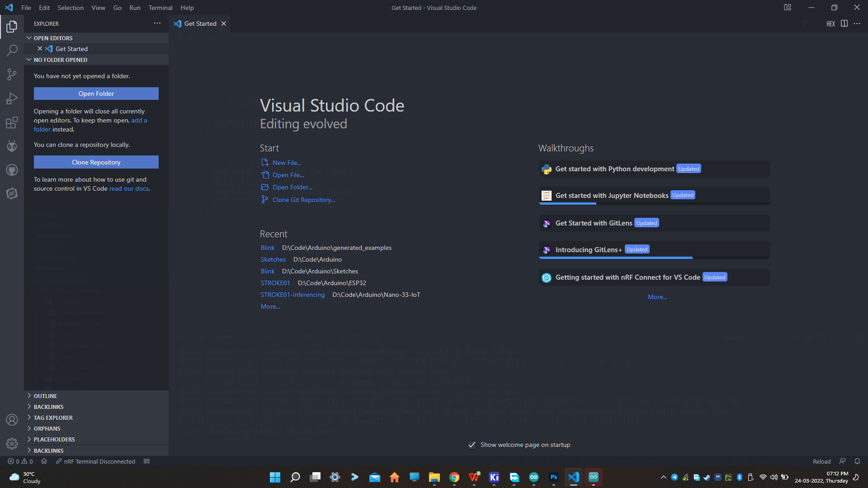Click the list icon in status bar

click(x=146, y=461)
